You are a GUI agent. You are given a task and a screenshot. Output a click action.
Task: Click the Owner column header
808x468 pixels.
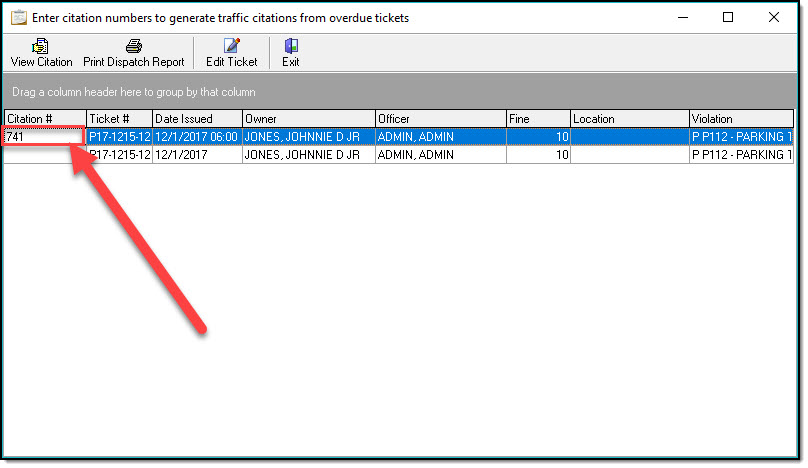click(308, 119)
